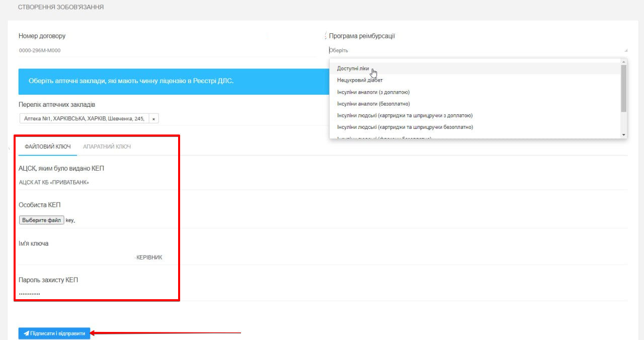Click the Ім'я ключа field
644x340 pixels.
coord(96,257)
